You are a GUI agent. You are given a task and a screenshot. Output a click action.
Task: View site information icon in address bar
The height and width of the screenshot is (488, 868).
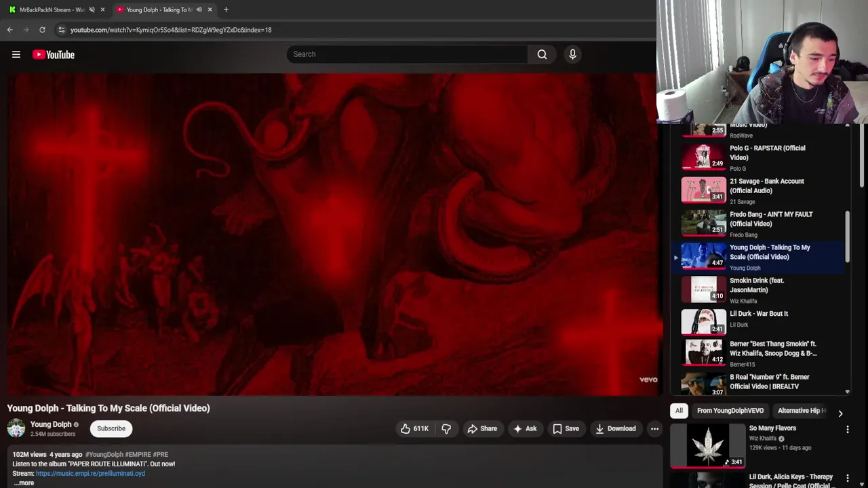[61, 30]
